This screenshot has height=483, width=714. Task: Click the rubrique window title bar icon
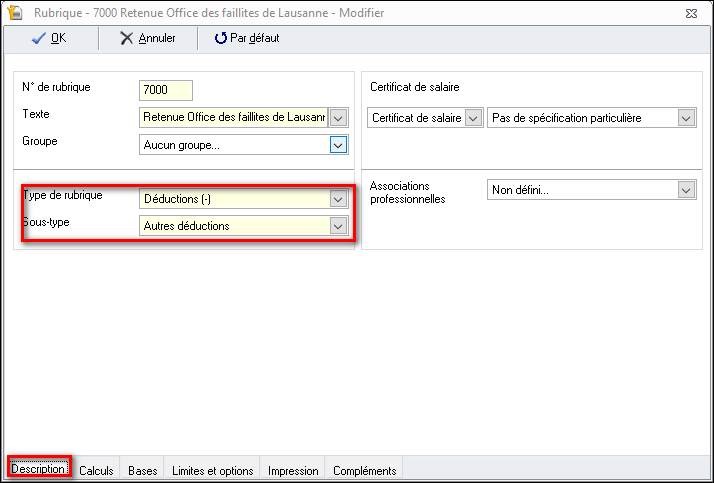(15, 13)
